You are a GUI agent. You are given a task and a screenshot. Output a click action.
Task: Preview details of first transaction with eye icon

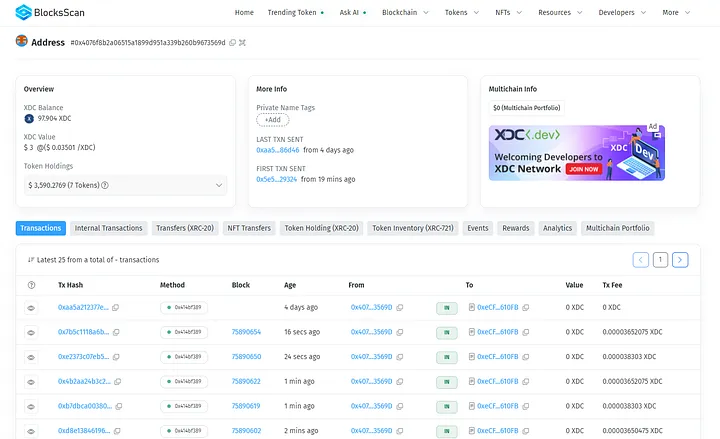[x=31, y=307]
